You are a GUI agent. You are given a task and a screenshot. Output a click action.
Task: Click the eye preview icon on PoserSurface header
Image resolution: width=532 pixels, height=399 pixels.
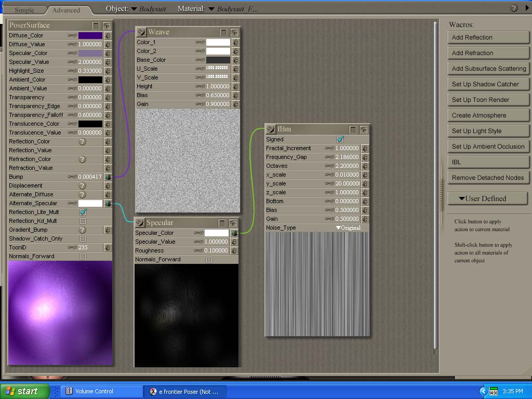click(x=107, y=25)
